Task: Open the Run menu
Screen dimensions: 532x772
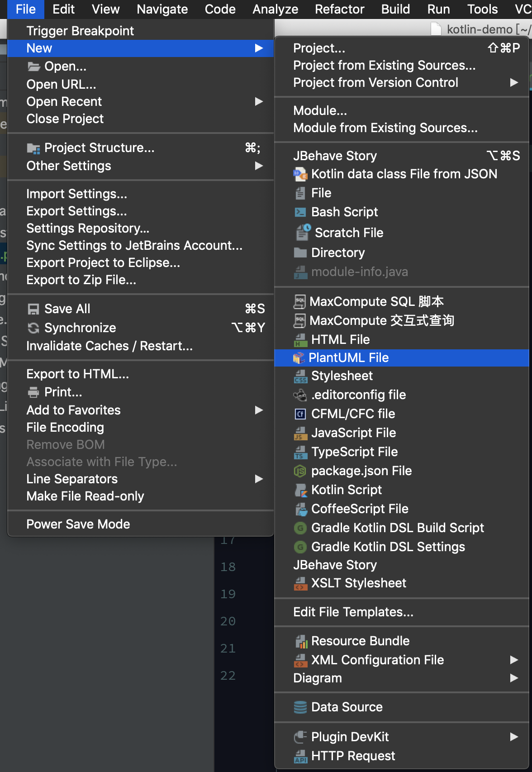Action: pos(438,9)
